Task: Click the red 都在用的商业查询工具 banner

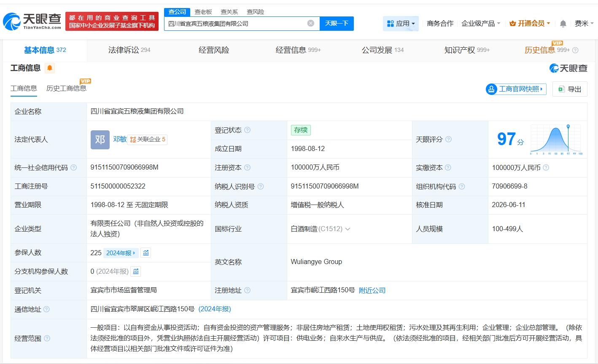Action: [x=112, y=22]
